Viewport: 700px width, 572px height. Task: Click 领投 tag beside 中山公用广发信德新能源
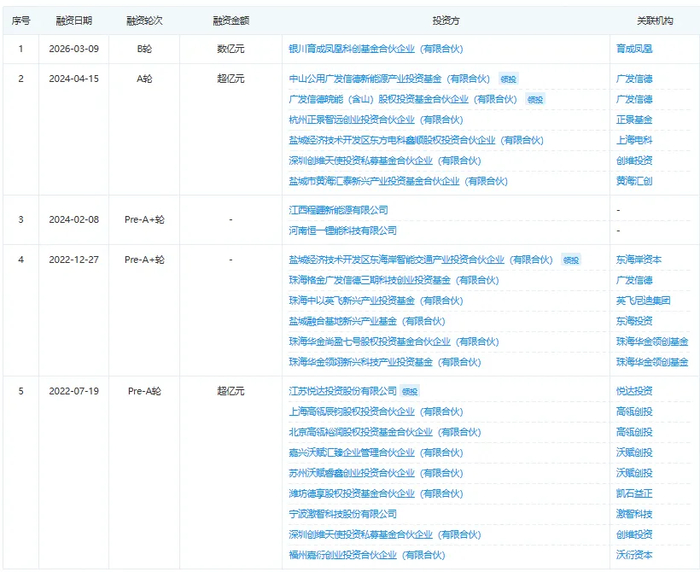(x=508, y=79)
